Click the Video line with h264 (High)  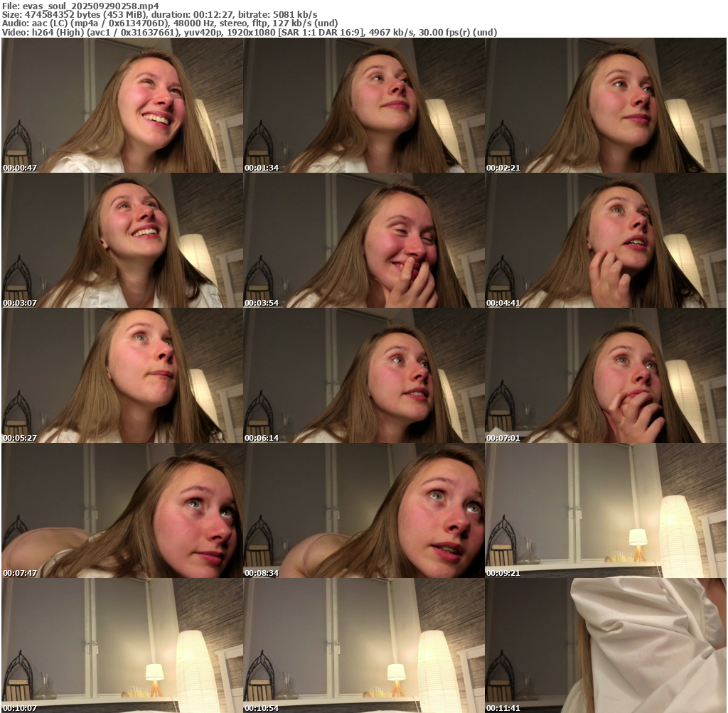(250, 33)
